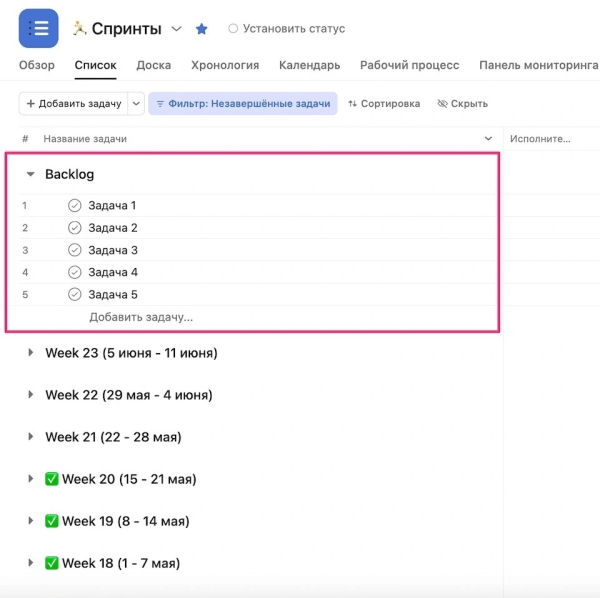Open project actions chevron next to Спринты
This screenshot has width=600, height=598.
coord(177,29)
